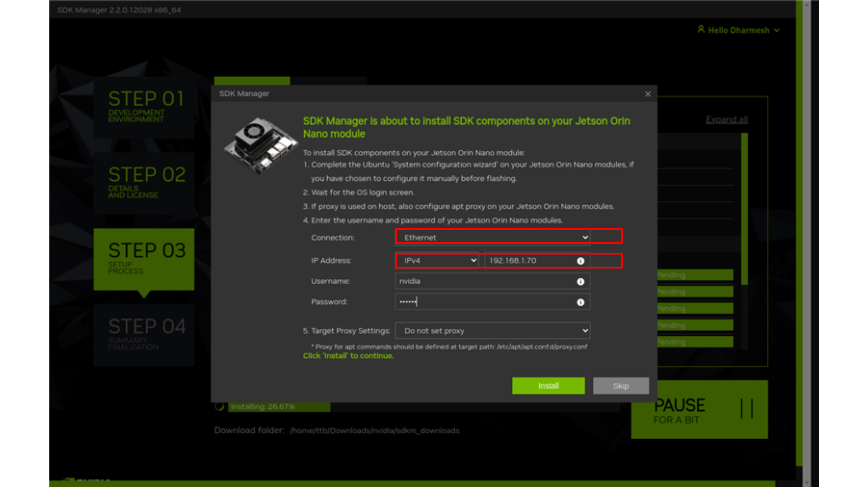Click the pause bars icon

click(x=746, y=408)
